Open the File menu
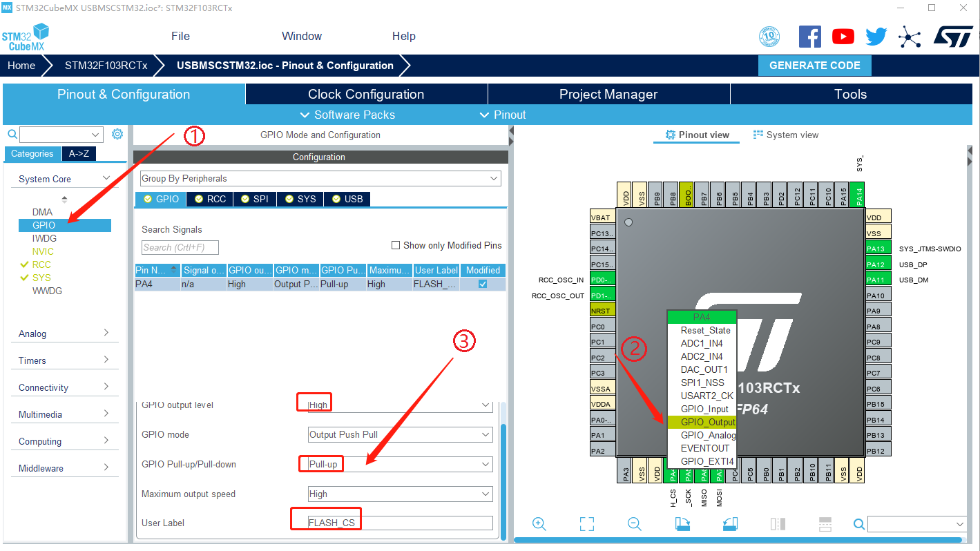 (x=180, y=36)
